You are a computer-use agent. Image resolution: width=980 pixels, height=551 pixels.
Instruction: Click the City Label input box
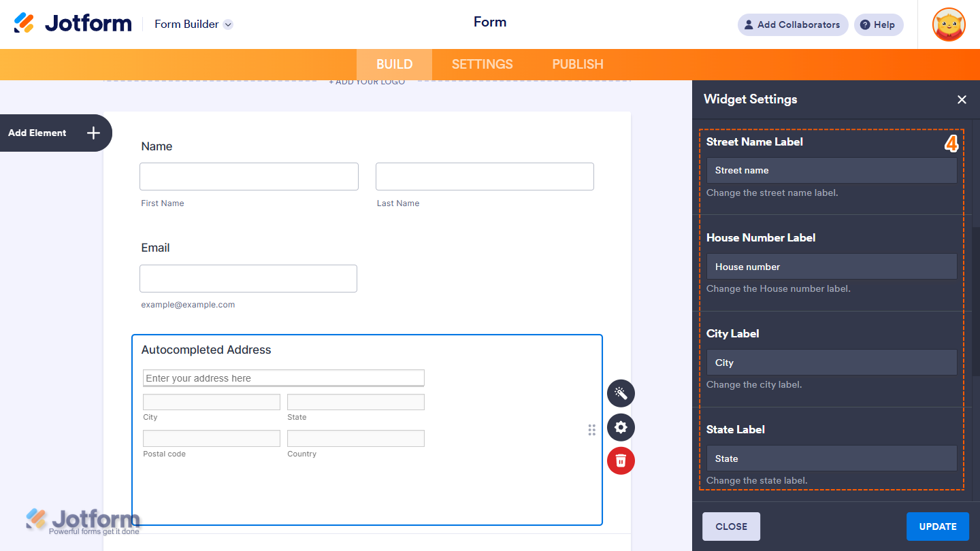pos(831,362)
